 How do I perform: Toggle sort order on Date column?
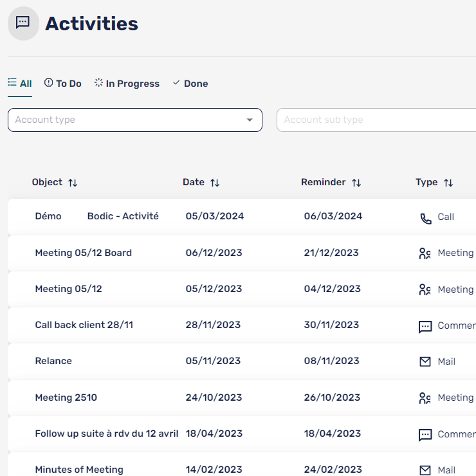point(215,183)
